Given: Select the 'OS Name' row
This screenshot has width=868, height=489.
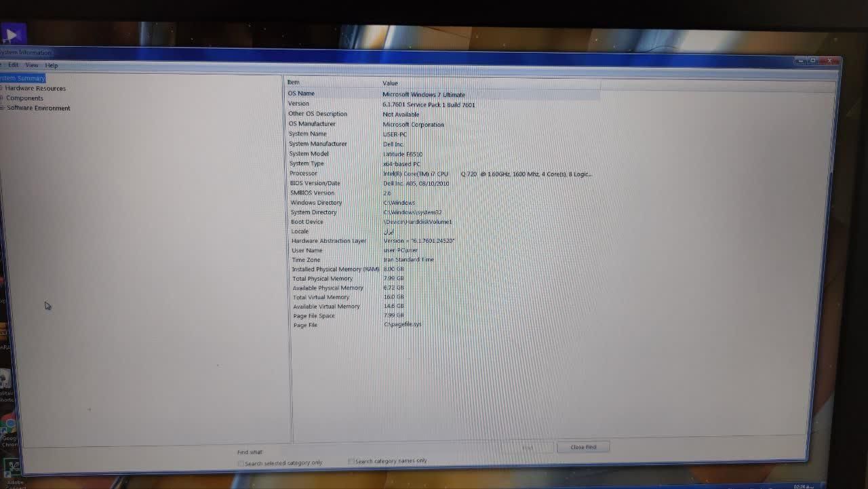Looking at the screenshot, I should 301,93.
